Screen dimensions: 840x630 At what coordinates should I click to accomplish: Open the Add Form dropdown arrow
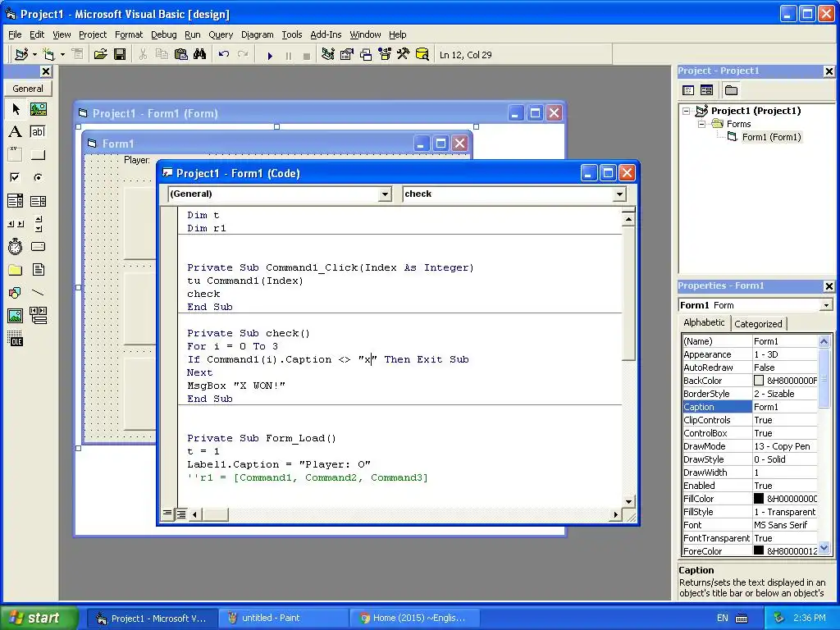62,55
